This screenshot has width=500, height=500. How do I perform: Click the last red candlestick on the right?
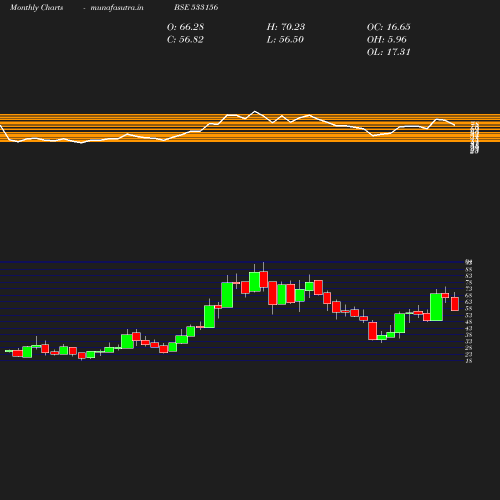pyautogui.click(x=455, y=304)
